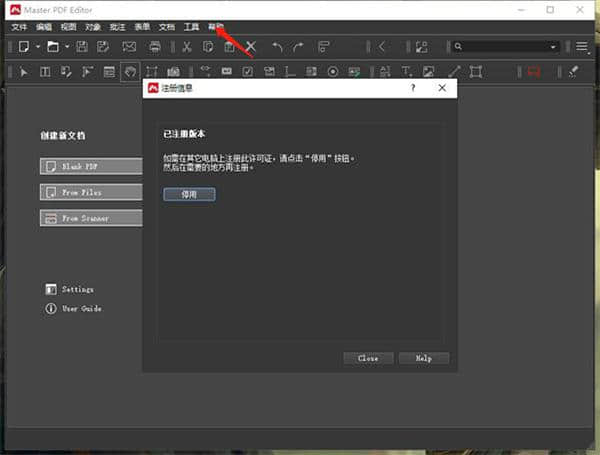The image size is (600, 455).
Task: Click the Delete X icon in toolbar
Action: click(x=251, y=47)
